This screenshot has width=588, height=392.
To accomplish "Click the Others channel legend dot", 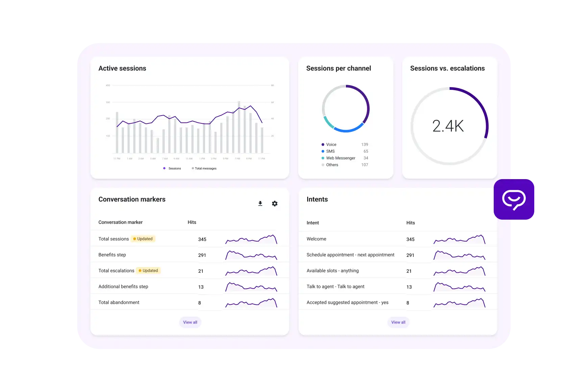I will [x=323, y=165].
